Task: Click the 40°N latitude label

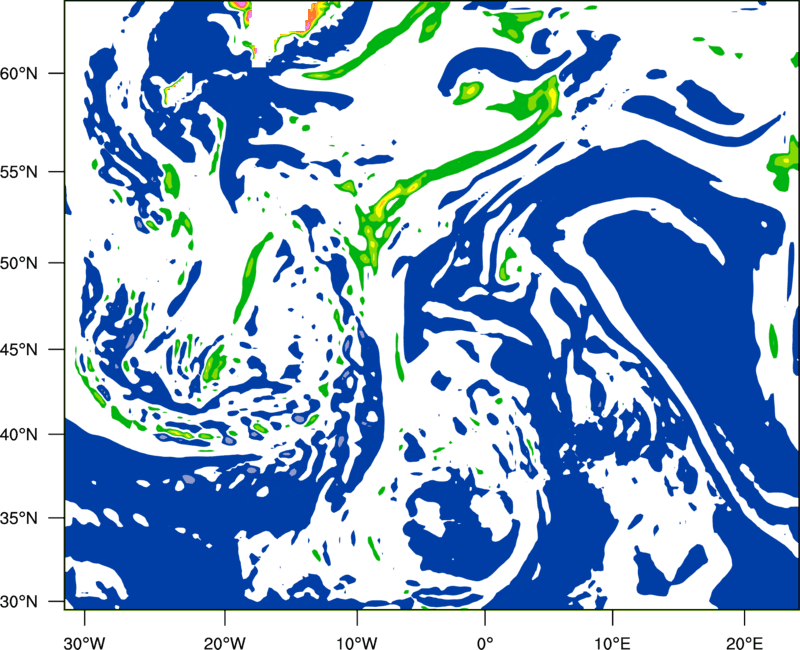Action: coord(19,435)
